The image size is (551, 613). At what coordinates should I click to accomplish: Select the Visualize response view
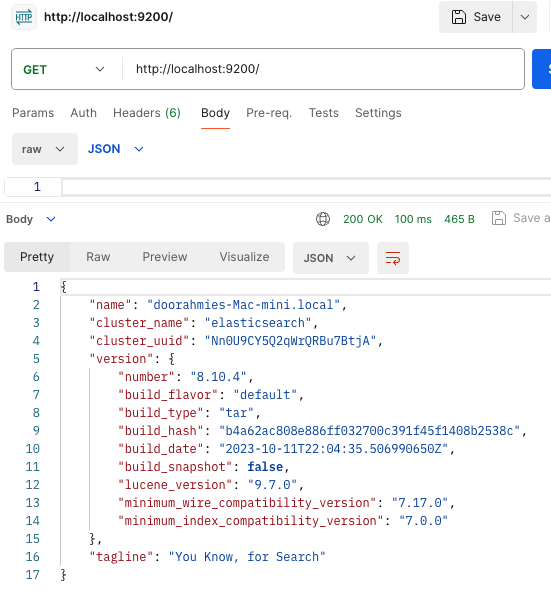pyautogui.click(x=244, y=257)
